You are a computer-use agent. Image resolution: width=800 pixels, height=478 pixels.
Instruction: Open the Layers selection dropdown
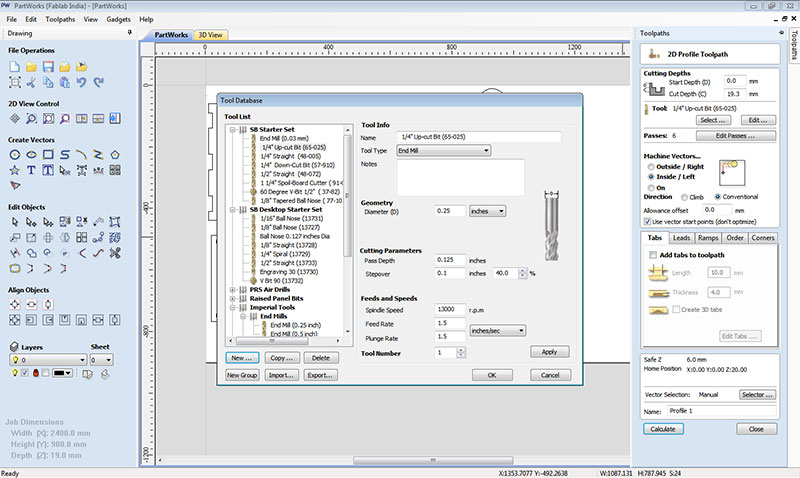[x=48, y=360]
